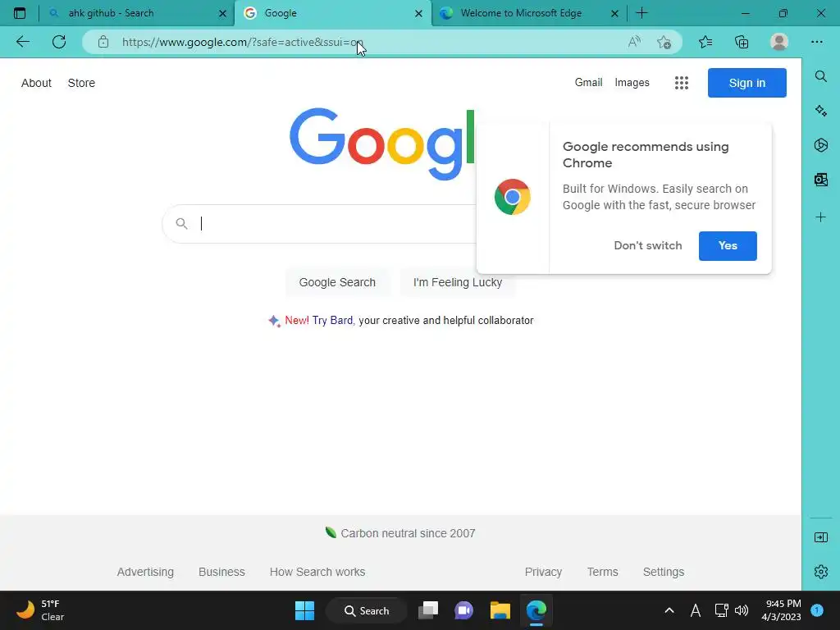Open network icon in system tray
Screen dimensions: 840x630
coord(720,610)
